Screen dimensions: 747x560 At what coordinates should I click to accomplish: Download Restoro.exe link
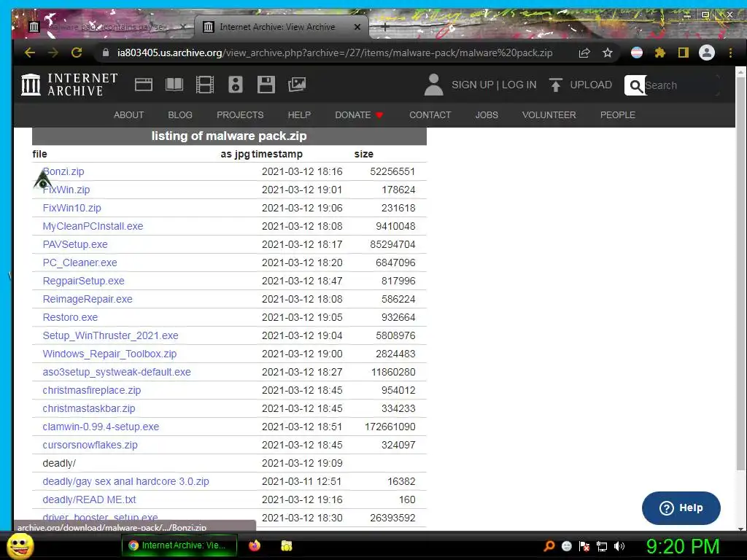(70, 317)
